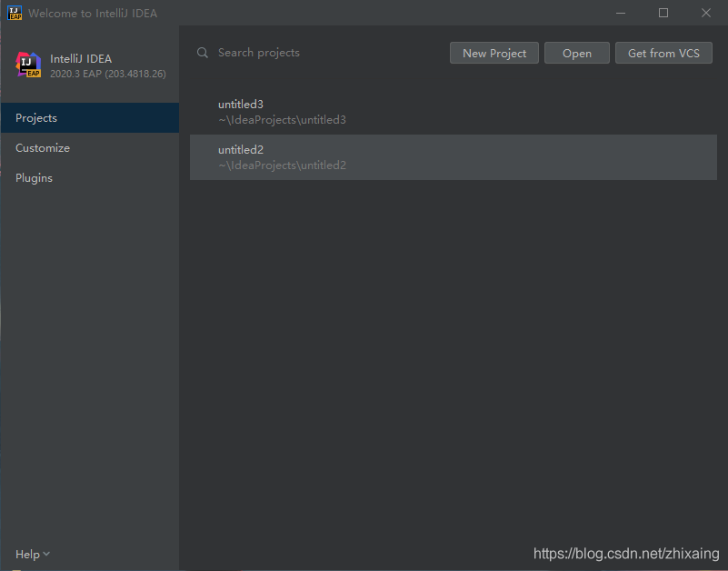Viewport: 728px width, 571px height.
Task: Click the title bar IntelliJ app icon
Action: (15, 13)
